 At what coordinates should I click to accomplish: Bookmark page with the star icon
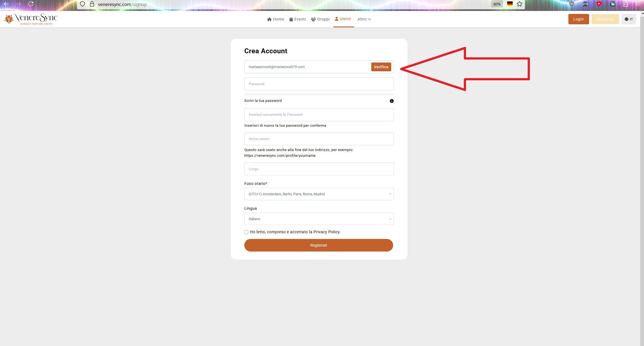point(519,4)
